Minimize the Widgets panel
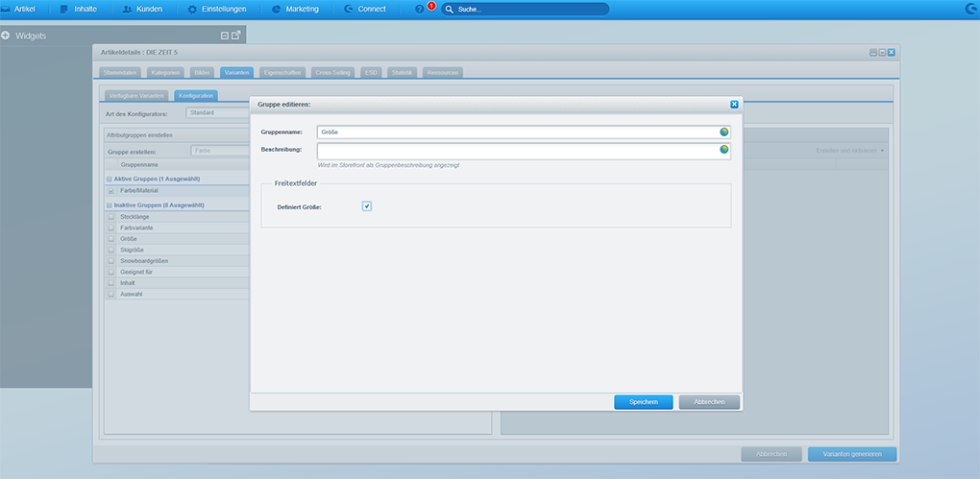Image resolution: width=980 pixels, height=479 pixels. 225,36
